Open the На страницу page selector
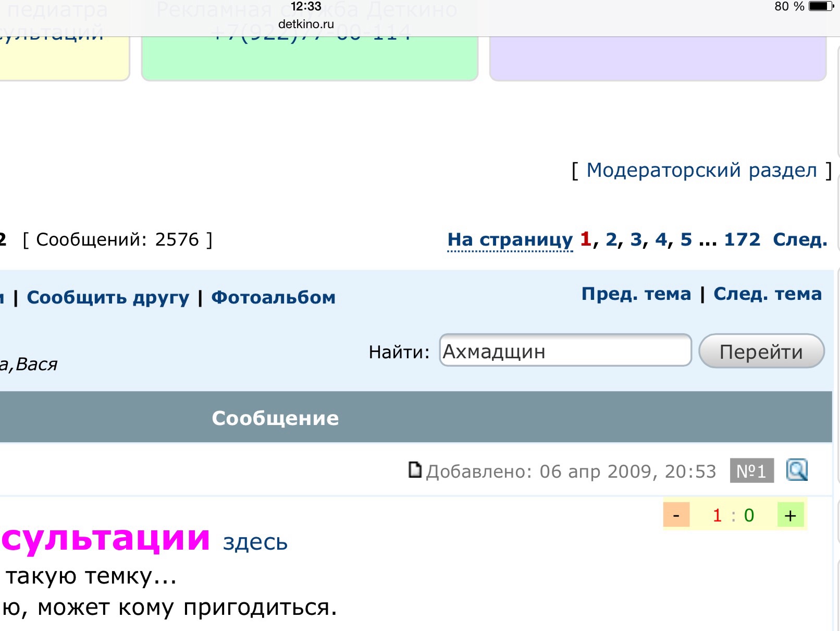The width and height of the screenshot is (840, 631). 510,240
